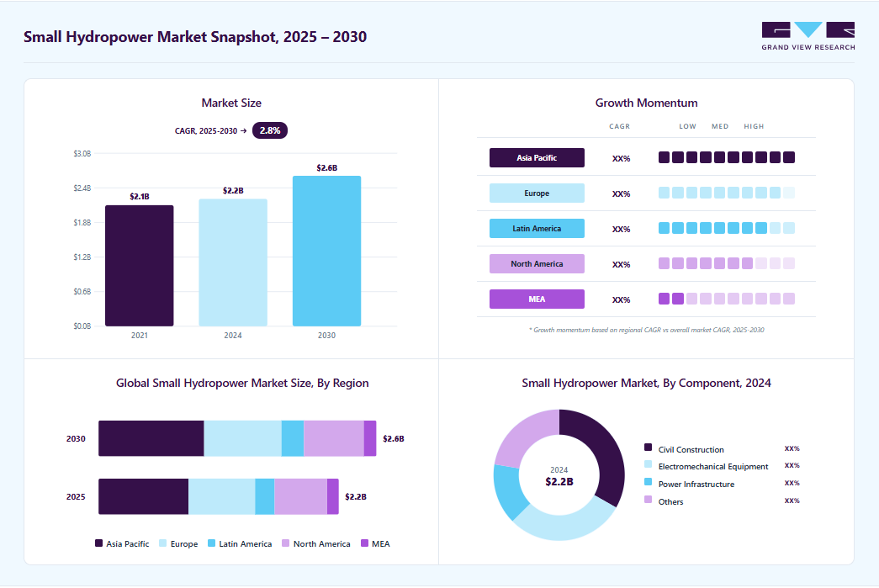
Task: Click the LOW column header
Action: pyautogui.click(x=688, y=127)
